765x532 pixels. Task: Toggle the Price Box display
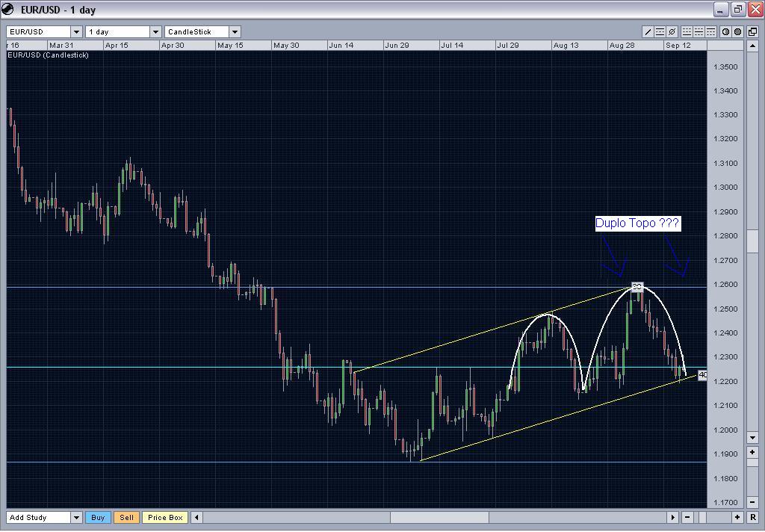(x=164, y=517)
